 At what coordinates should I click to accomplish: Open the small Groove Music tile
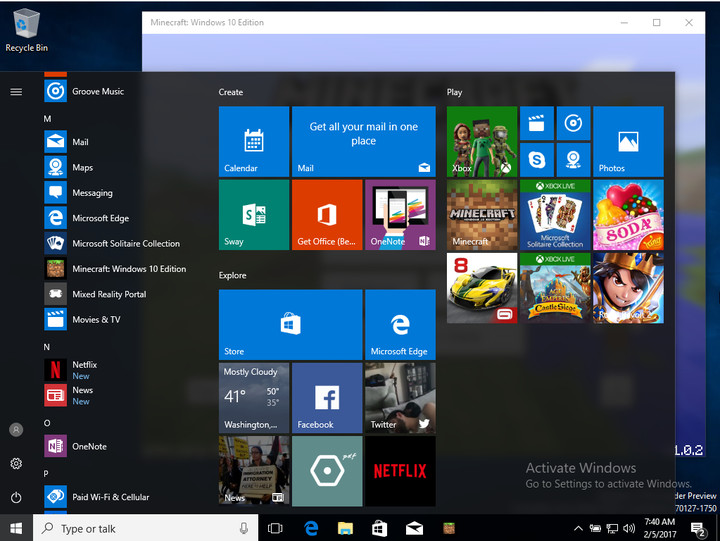click(574, 123)
